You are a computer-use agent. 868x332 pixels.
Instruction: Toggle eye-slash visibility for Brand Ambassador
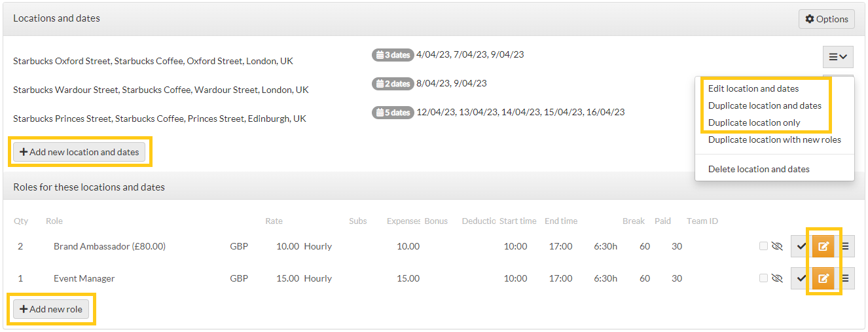[777, 246]
